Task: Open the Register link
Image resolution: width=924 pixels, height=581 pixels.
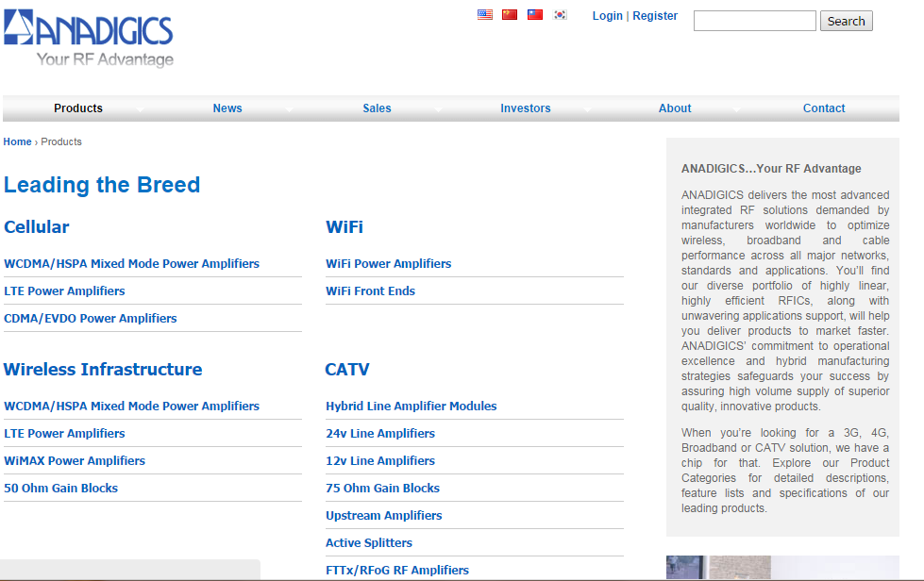Action: [655, 16]
